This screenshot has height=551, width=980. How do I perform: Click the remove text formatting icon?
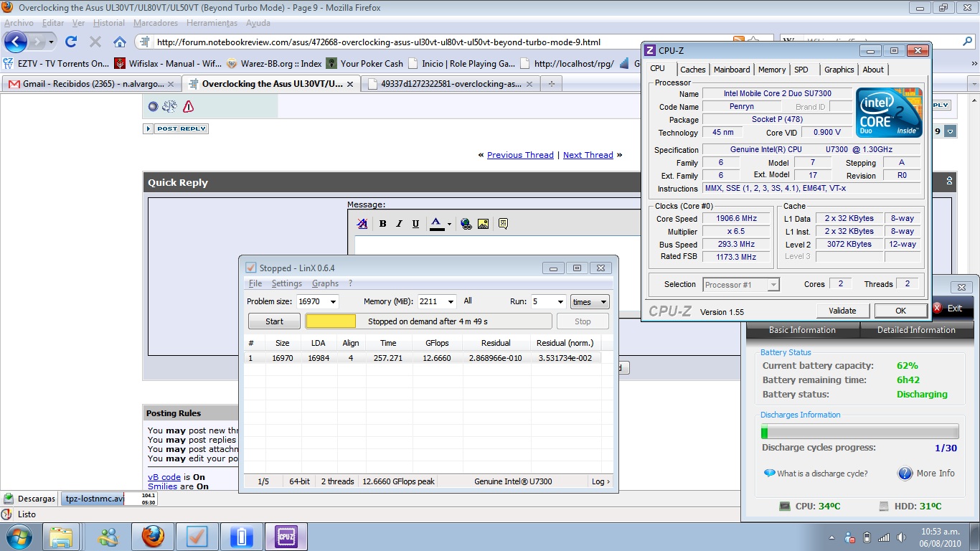click(362, 224)
